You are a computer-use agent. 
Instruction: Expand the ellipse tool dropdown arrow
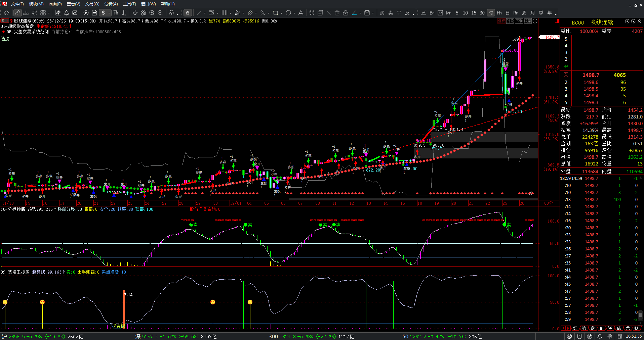(x=294, y=13)
